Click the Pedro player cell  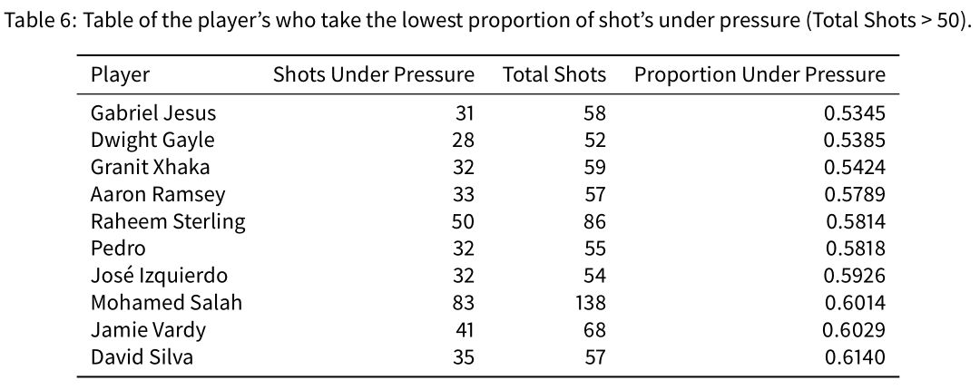click(117, 249)
